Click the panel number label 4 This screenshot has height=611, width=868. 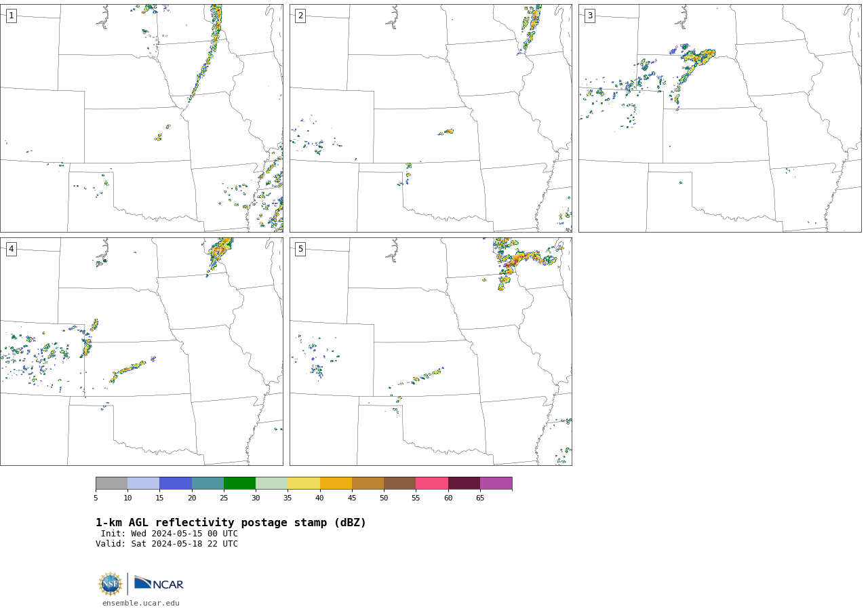click(12, 249)
